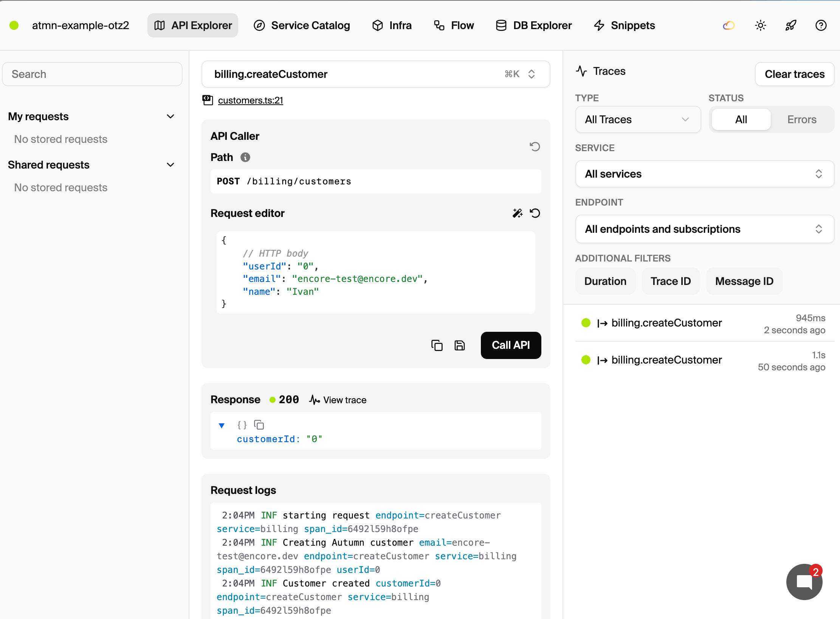
Task: Open the Service Catalog
Action: (302, 25)
